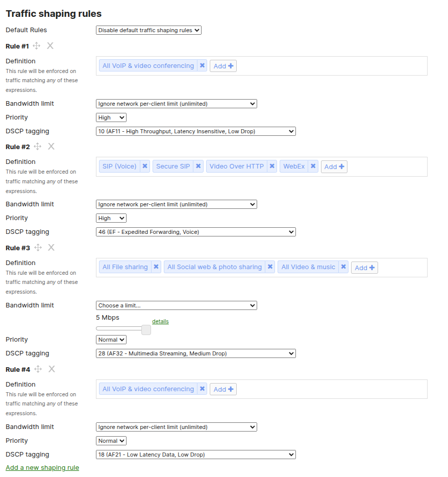Image resolution: width=448 pixels, height=477 pixels.
Task: Click the move handle for Rule #1
Action: point(36,46)
